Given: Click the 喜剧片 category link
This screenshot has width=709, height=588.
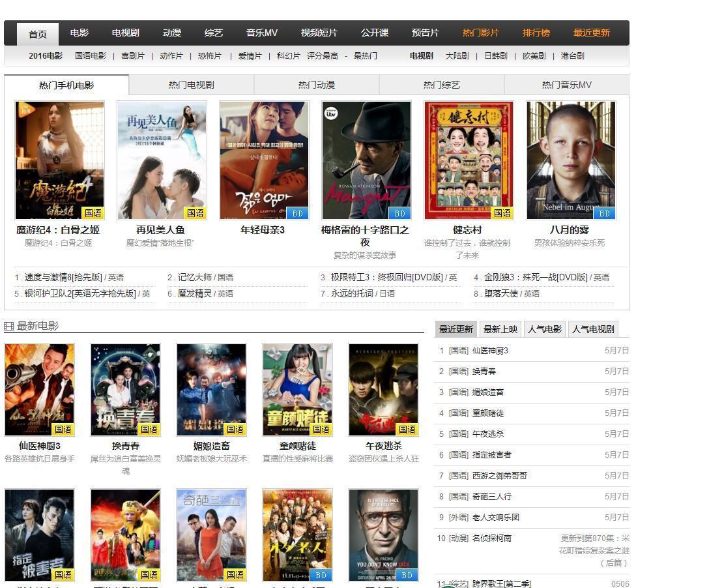Looking at the screenshot, I should [132, 56].
